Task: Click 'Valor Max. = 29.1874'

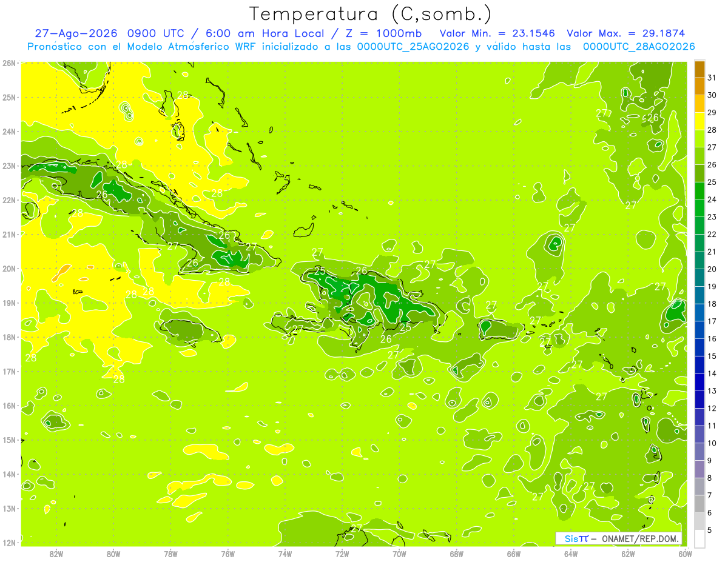Action: pos(626,33)
